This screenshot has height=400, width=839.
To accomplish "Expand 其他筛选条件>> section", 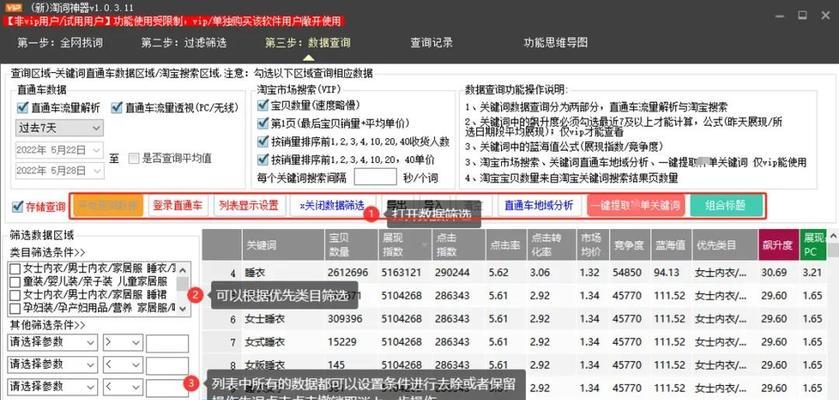I will (47, 325).
